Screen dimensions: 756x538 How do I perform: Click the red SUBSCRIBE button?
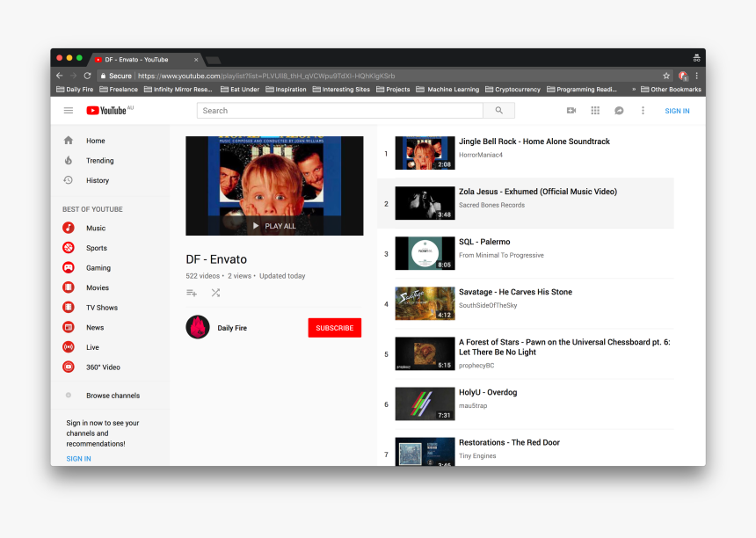[x=335, y=328]
